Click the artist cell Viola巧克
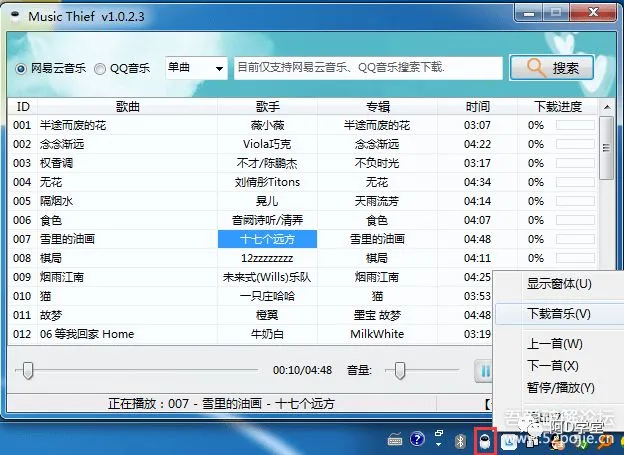This screenshot has width=624, height=455. [267, 144]
